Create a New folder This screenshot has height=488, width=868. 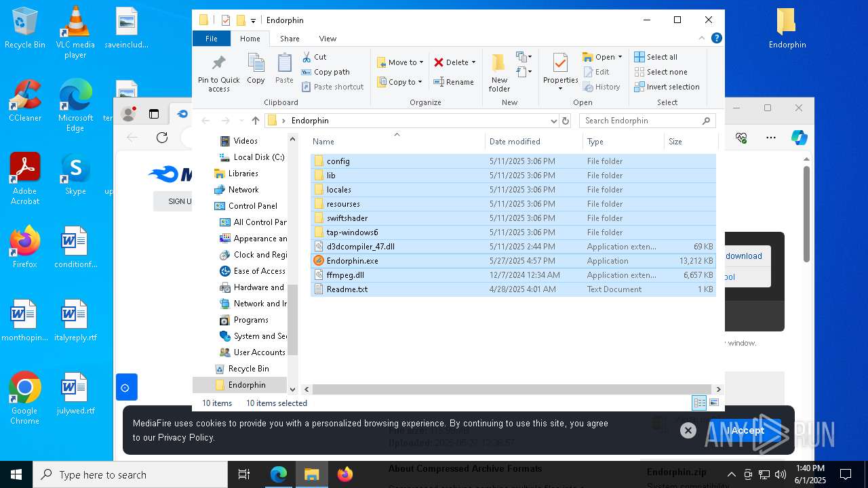(x=499, y=73)
